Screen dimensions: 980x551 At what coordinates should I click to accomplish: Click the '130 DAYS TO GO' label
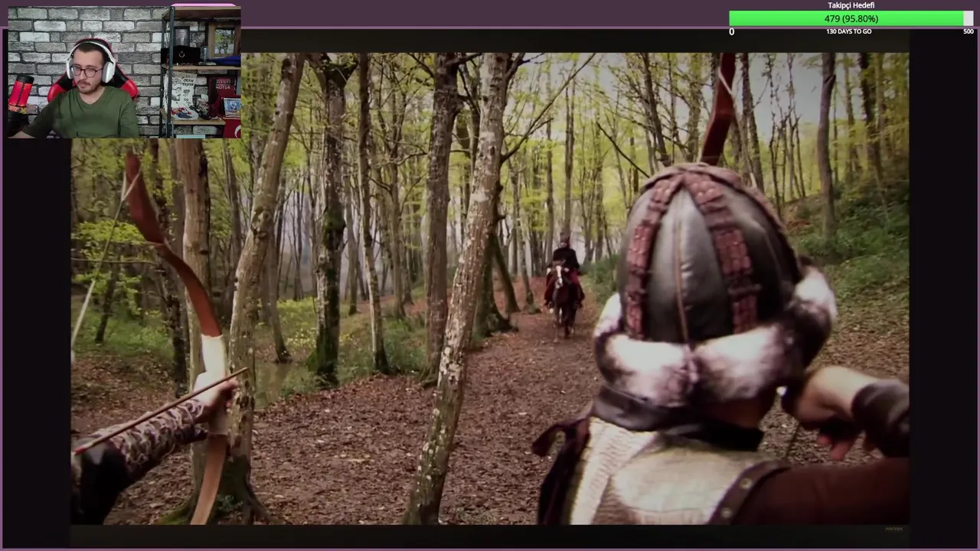coord(848,31)
